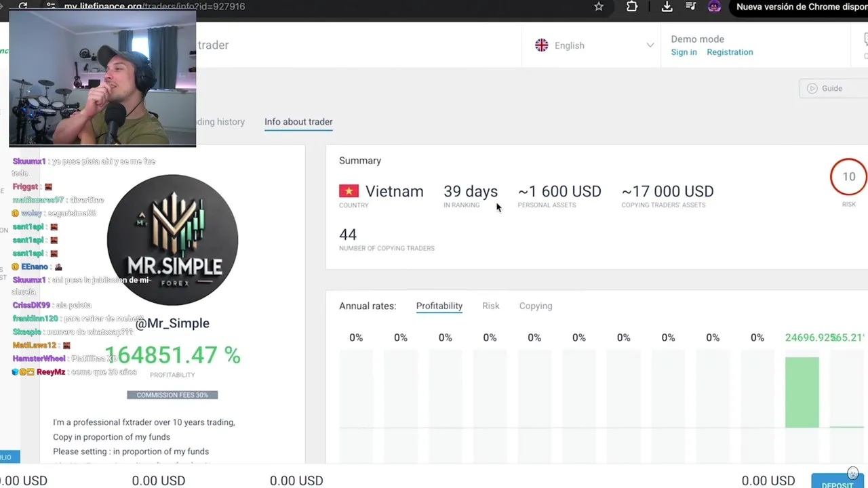The height and width of the screenshot is (488, 868).
Task: Switch to the Info about trader tab
Action: pos(298,122)
